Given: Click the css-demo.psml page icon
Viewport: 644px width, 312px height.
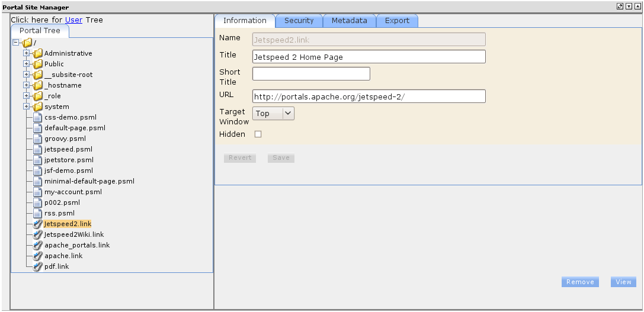Looking at the screenshot, I should (38, 117).
